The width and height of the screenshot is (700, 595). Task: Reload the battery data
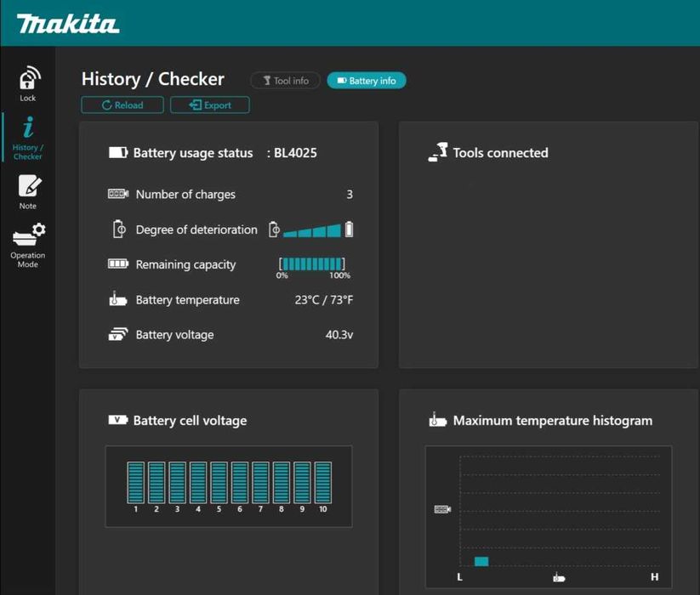click(122, 105)
